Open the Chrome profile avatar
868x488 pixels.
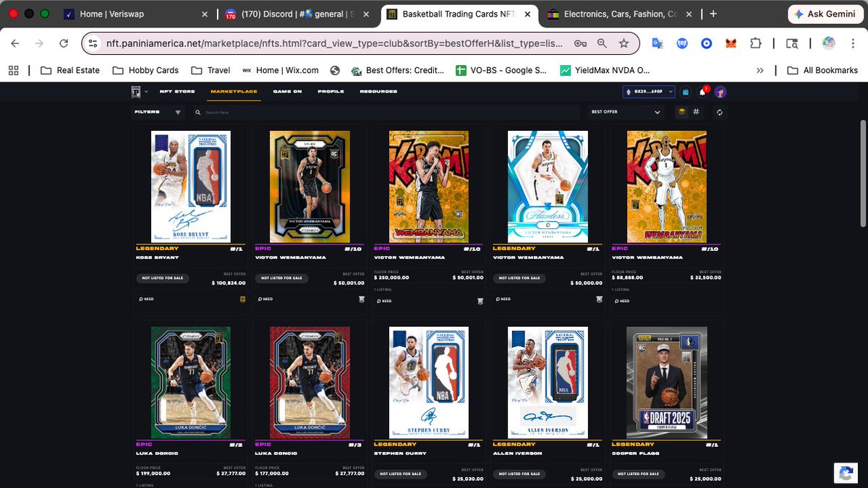click(829, 43)
